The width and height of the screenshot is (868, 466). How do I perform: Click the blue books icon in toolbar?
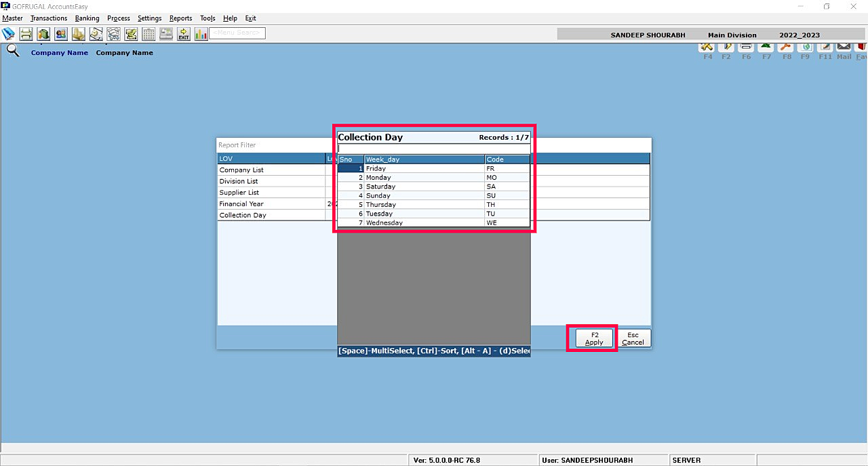click(8, 34)
